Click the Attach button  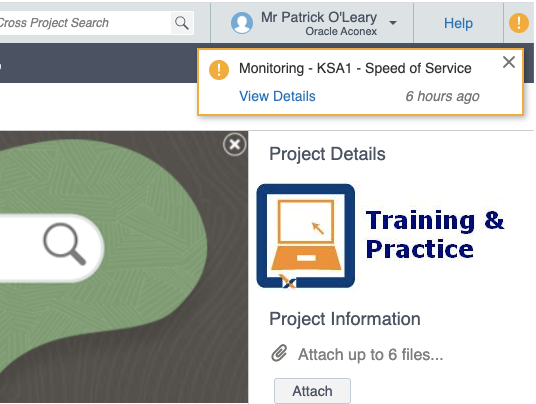tap(312, 391)
